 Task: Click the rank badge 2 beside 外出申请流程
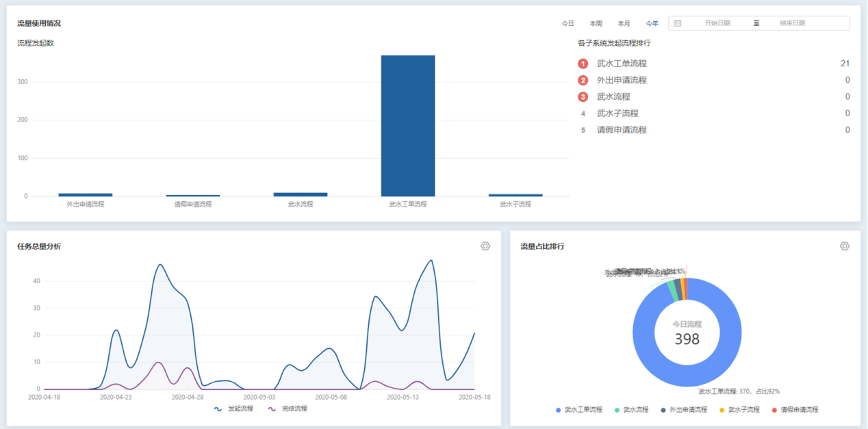(x=583, y=80)
